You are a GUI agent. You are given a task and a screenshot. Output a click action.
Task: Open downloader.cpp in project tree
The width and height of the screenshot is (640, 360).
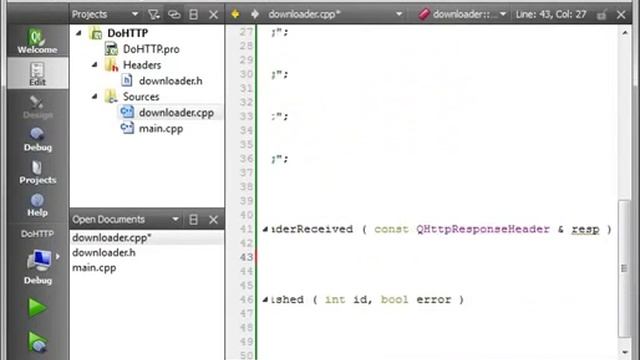[x=176, y=113]
